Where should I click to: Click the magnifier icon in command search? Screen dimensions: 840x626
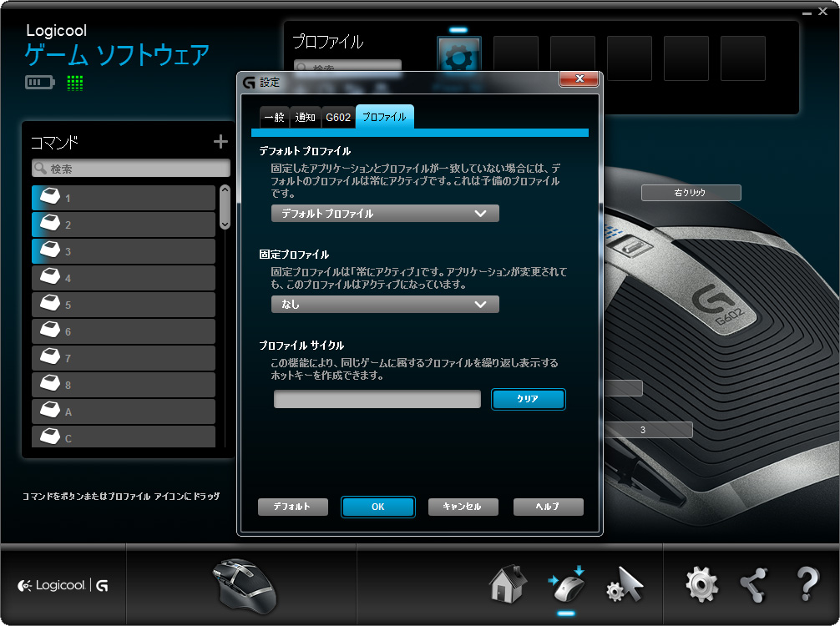click(40, 169)
